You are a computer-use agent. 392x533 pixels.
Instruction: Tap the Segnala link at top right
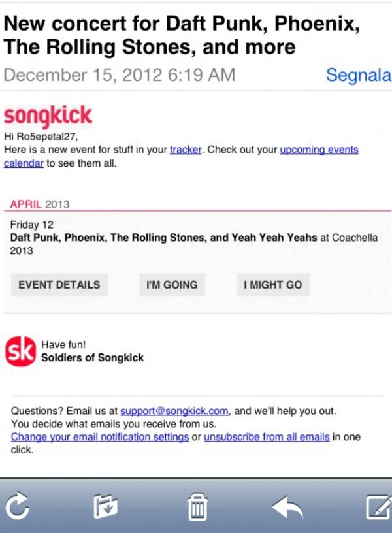coord(358,74)
